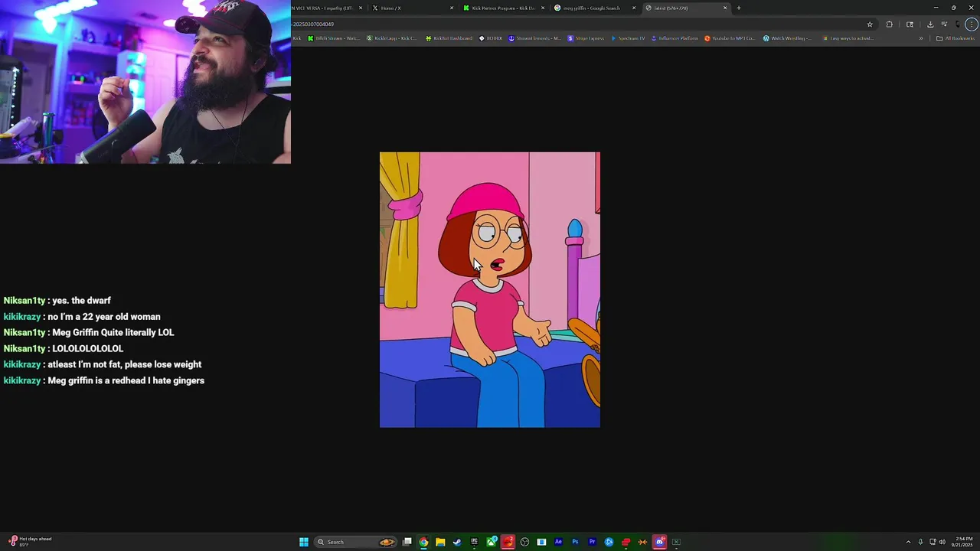This screenshot has width=980, height=551.
Task: Open the microphone tray icon
Action: coord(920,542)
